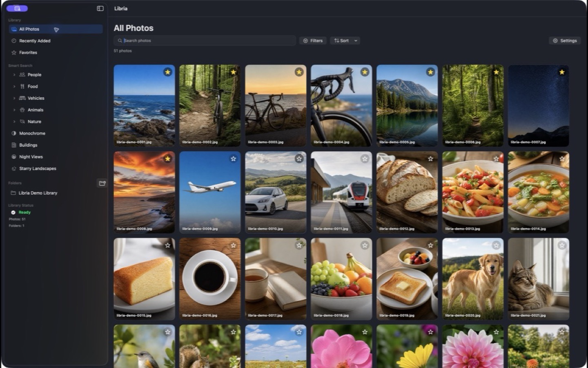Open the Night Views smart search

click(x=56, y=157)
